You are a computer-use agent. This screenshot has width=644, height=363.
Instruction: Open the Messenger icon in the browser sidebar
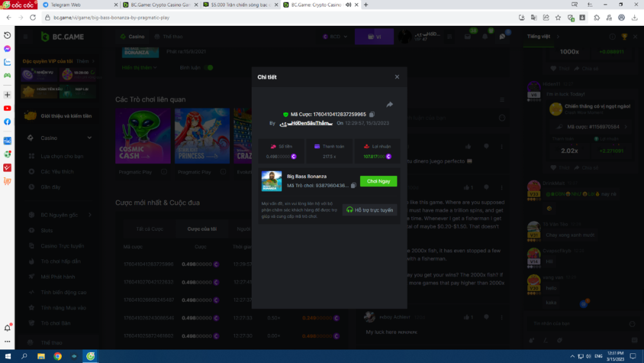coord(7,49)
